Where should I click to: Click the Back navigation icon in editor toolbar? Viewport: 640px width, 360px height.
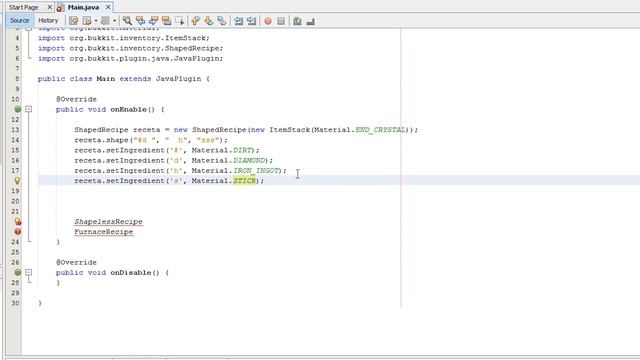click(x=87, y=21)
